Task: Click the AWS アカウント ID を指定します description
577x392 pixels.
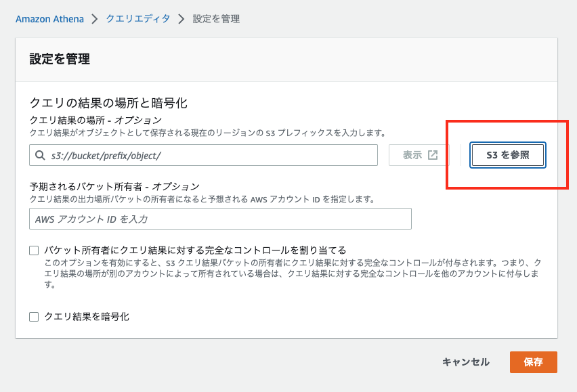Action: (x=202, y=199)
